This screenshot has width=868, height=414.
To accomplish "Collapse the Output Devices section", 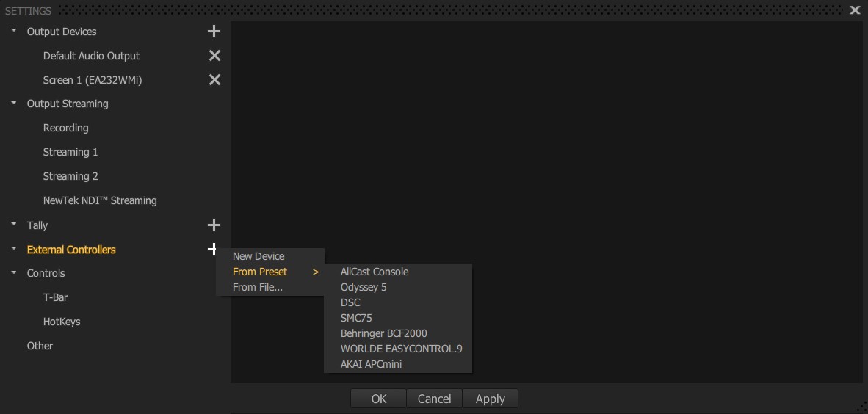I will pyautogui.click(x=14, y=31).
